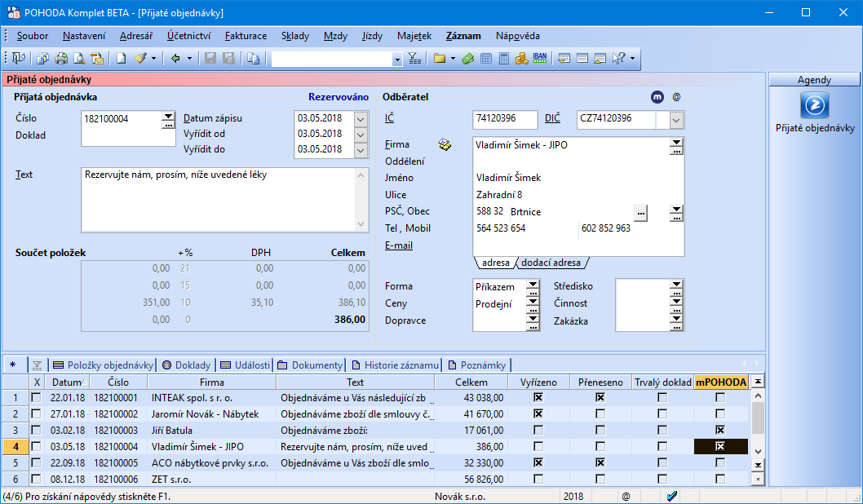Toggle Přeneseno checkbox for ACO nábytkové prvky
The height and width of the screenshot is (504, 863).
[600, 462]
